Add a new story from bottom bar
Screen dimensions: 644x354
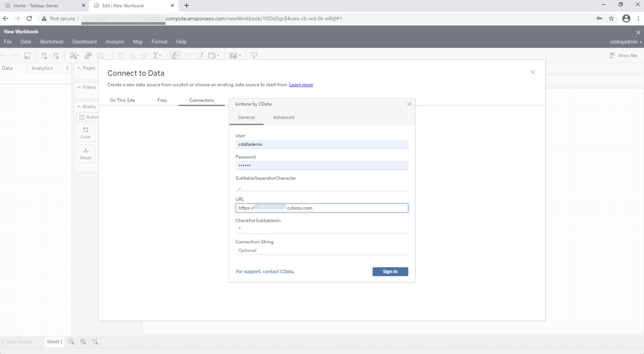[95, 342]
